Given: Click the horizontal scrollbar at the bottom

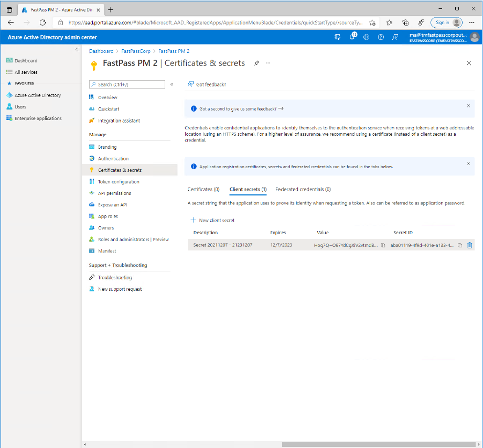Looking at the screenshot, I should [x=379, y=444].
